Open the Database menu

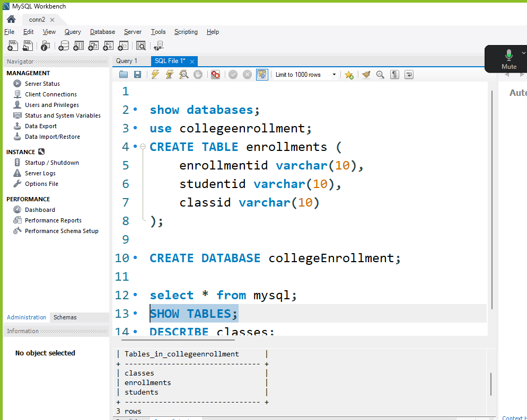[x=102, y=32]
